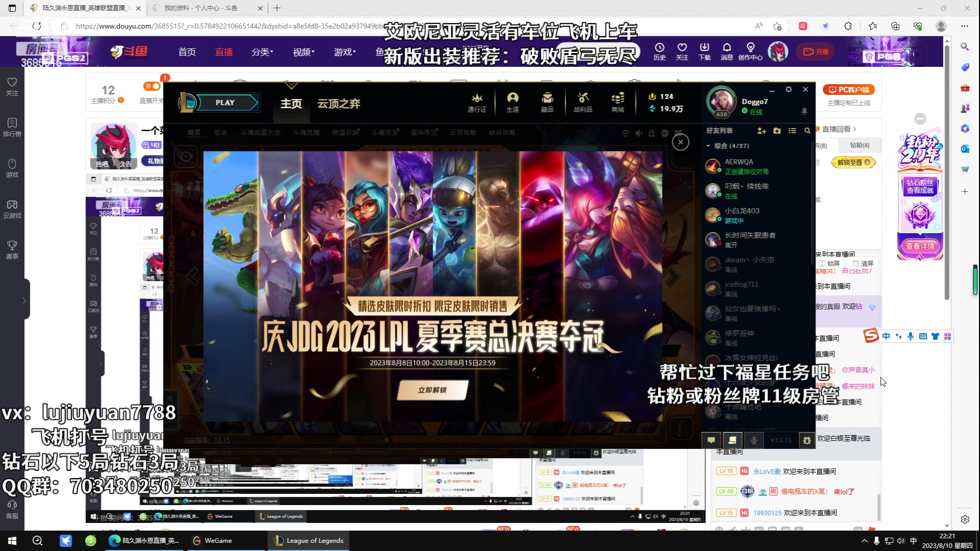Open the missions scroll icon in League client
Image resolution: width=980 pixels, height=551 pixels.
tap(732, 440)
